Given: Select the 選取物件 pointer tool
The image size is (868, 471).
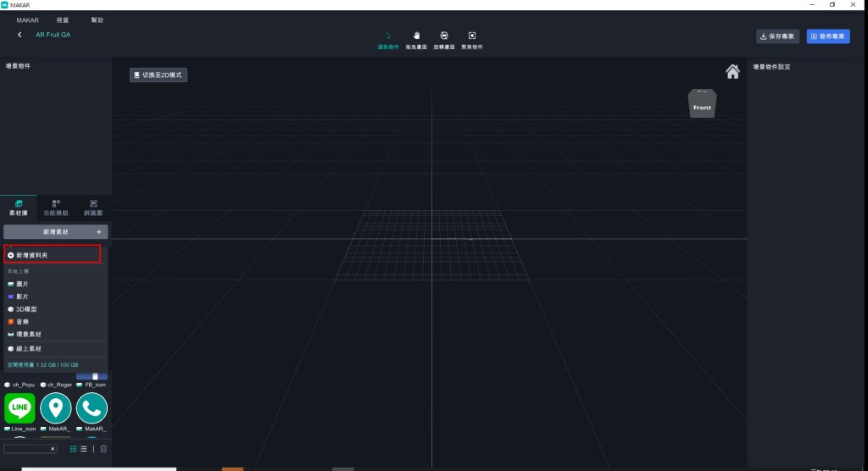Looking at the screenshot, I should coord(387,39).
